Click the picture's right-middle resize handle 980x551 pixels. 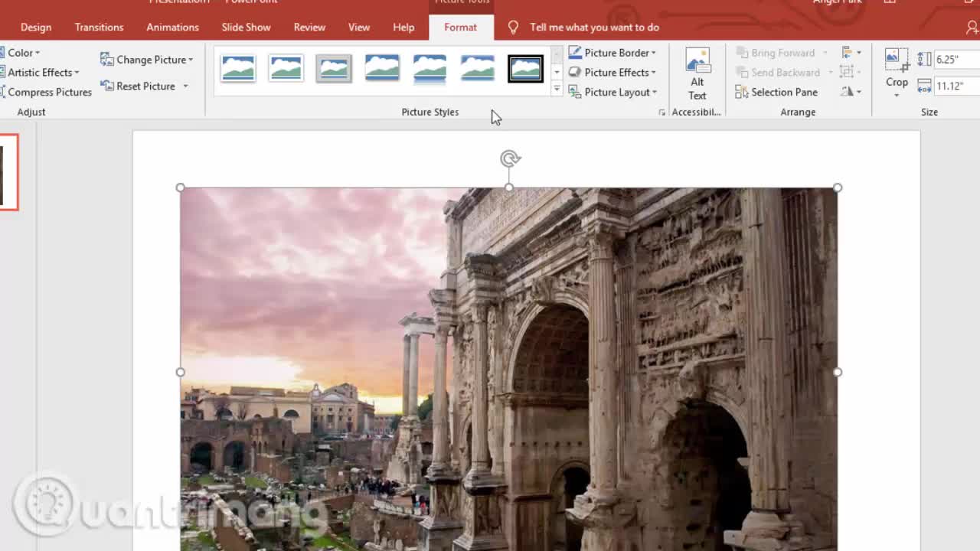point(838,372)
